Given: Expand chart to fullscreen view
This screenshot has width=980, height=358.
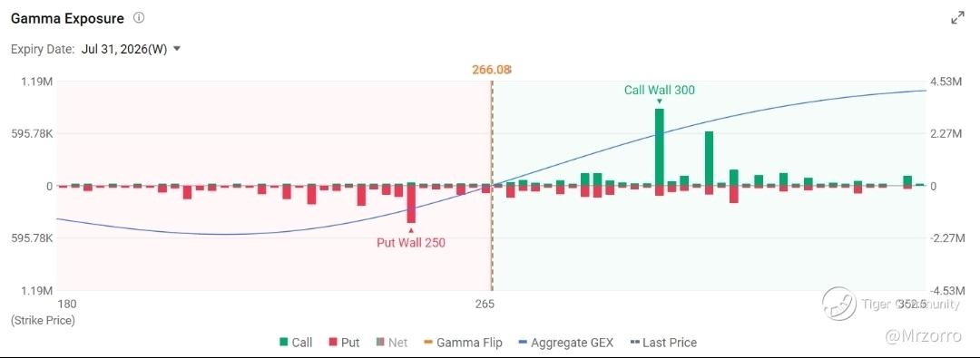Looking at the screenshot, I should coord(957,19).
